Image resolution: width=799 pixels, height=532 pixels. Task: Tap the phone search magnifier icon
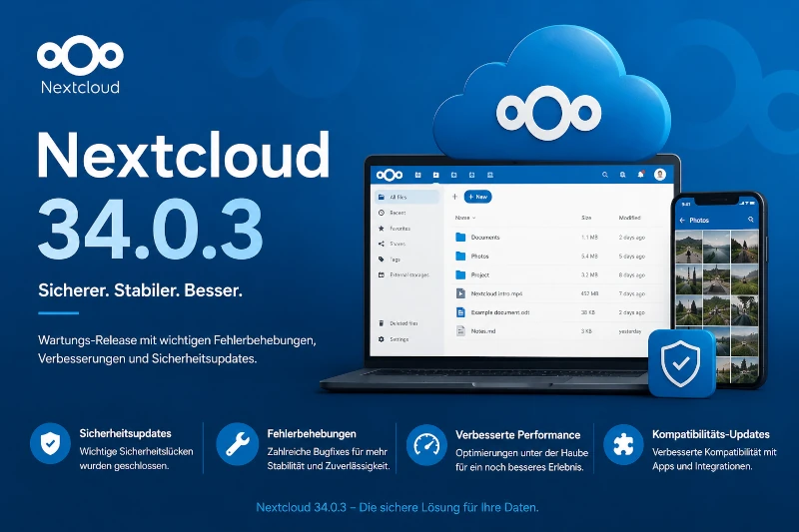[x=751, y=220]
